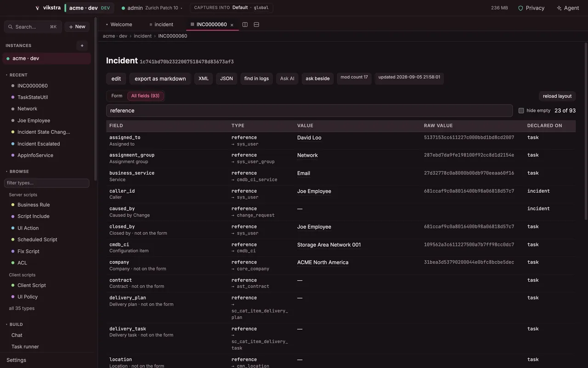Viewport: 588px width, 368px height.
Task: Switch to the incident tab
Action: point(161,24)
